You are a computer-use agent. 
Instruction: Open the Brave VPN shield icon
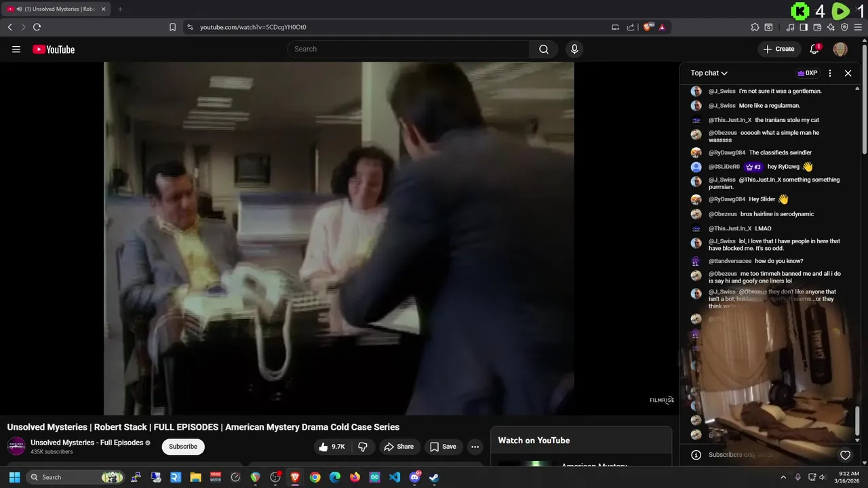(x=844, y=27)
